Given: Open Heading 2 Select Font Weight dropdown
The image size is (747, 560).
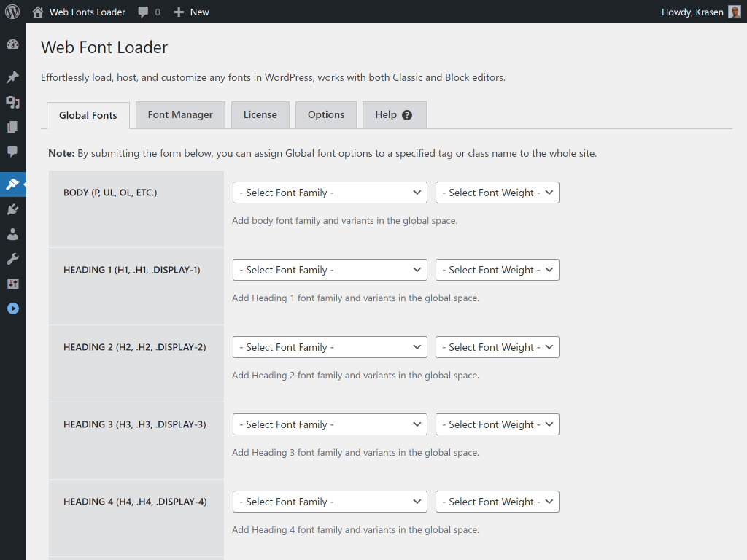Looking at the screenshot, I should pyautogui.click(x=497, y=347).
